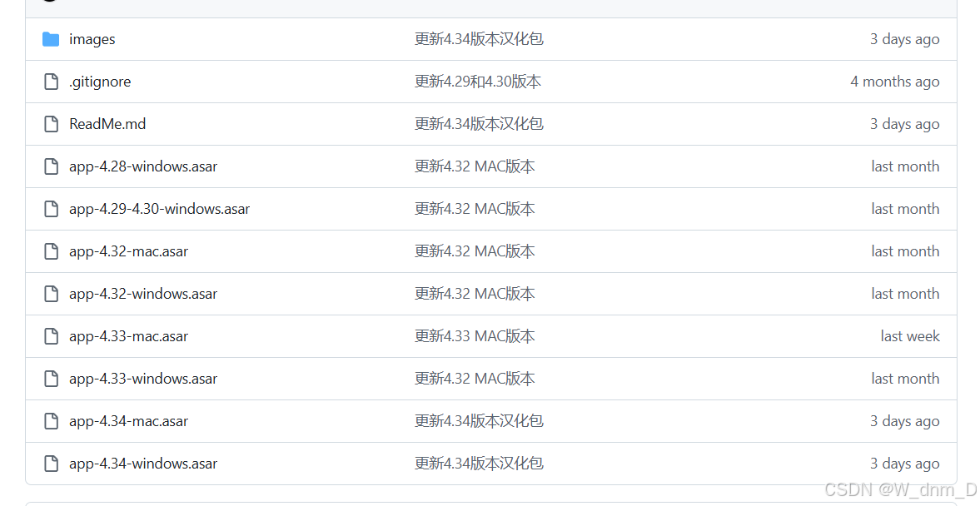Open app-4.29-4.30-windows.asar file

coord(159,209)
